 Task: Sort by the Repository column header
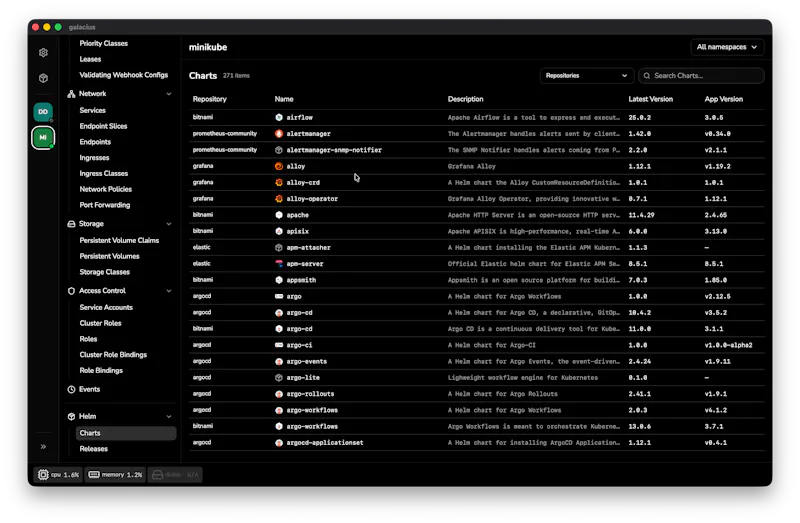pos(210,99)
